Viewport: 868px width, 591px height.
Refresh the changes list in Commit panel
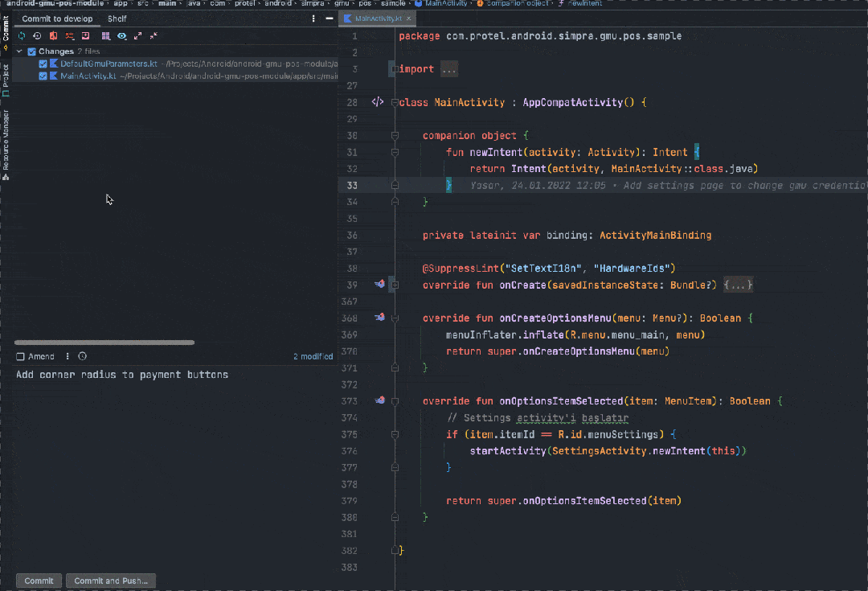pyautogui.click(x=22, y=35)
